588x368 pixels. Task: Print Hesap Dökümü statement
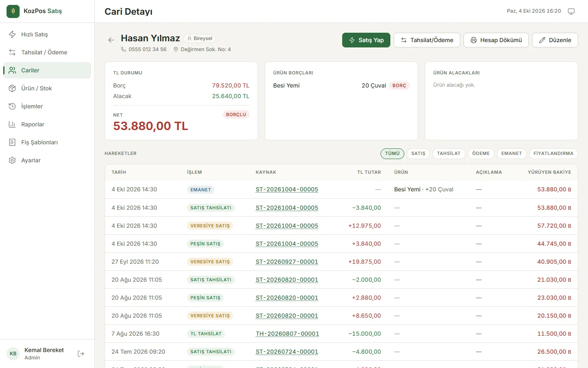(x=496, y=40)
